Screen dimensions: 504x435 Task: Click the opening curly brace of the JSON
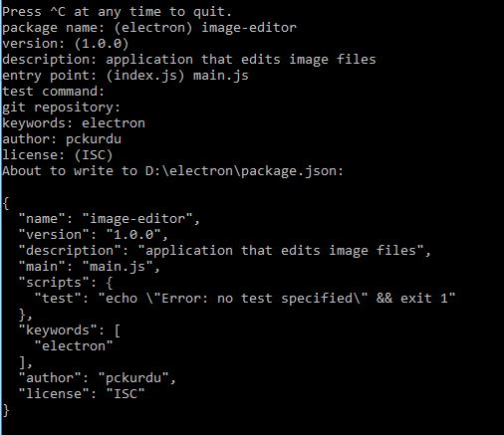[6, 203]
